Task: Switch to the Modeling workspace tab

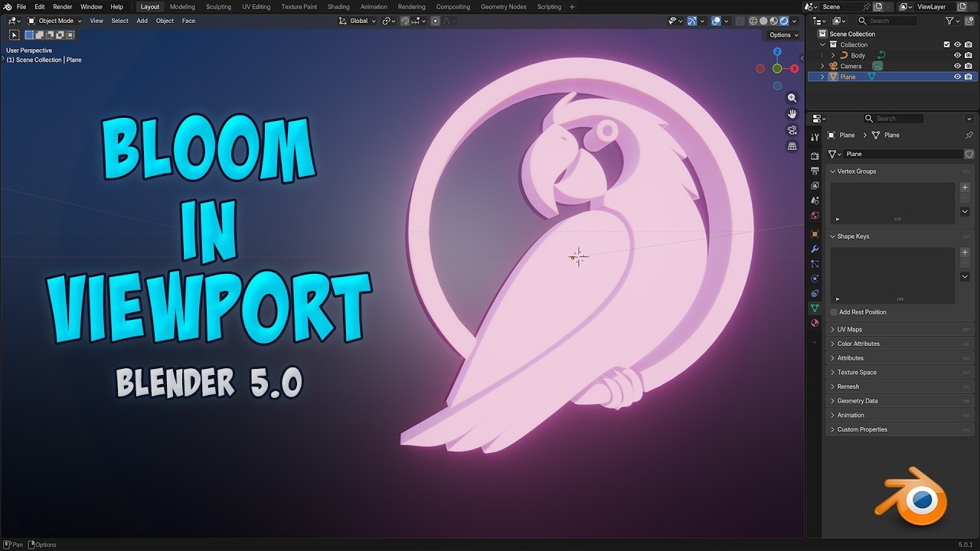Action: click(x=182, y=7)
